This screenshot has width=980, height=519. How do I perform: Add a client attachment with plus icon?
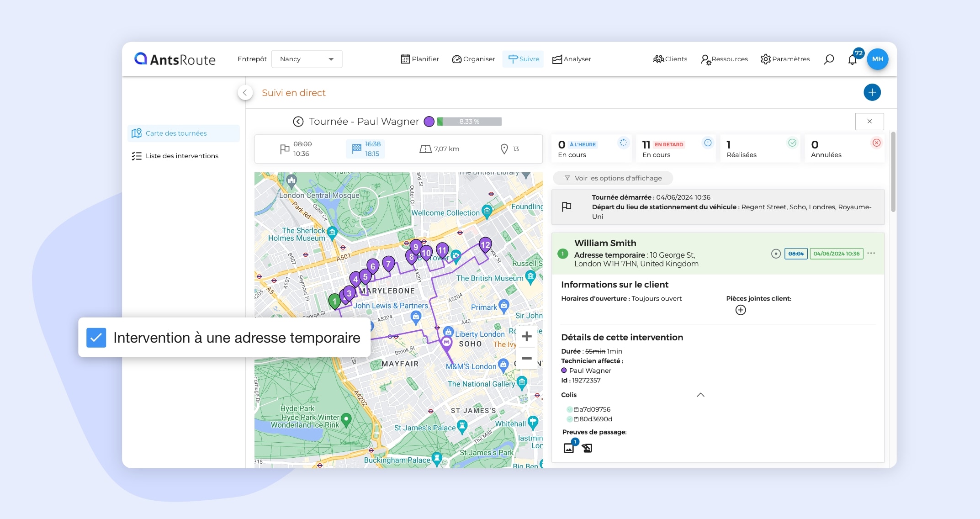pos(740,310)
